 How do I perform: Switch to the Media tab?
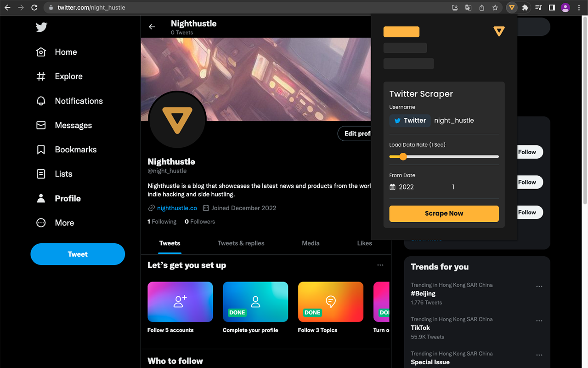click(x=311, y=243)
